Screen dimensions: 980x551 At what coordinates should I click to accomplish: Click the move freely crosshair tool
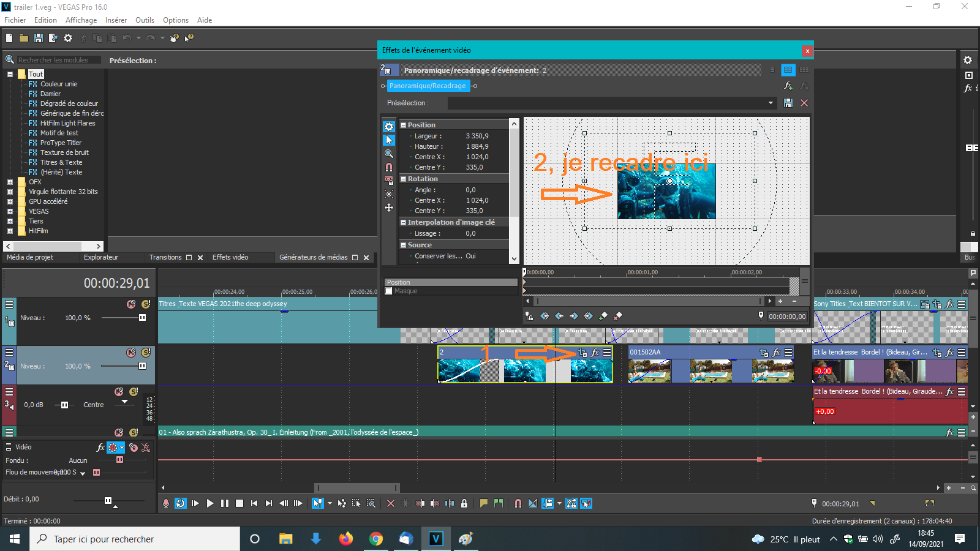389,208
